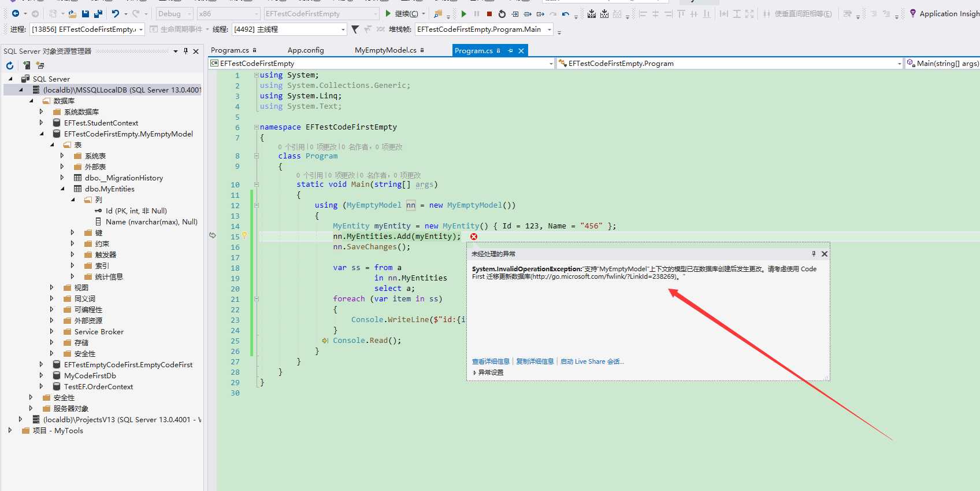Expand the EFTest.StudentContext database

point(41,123)
